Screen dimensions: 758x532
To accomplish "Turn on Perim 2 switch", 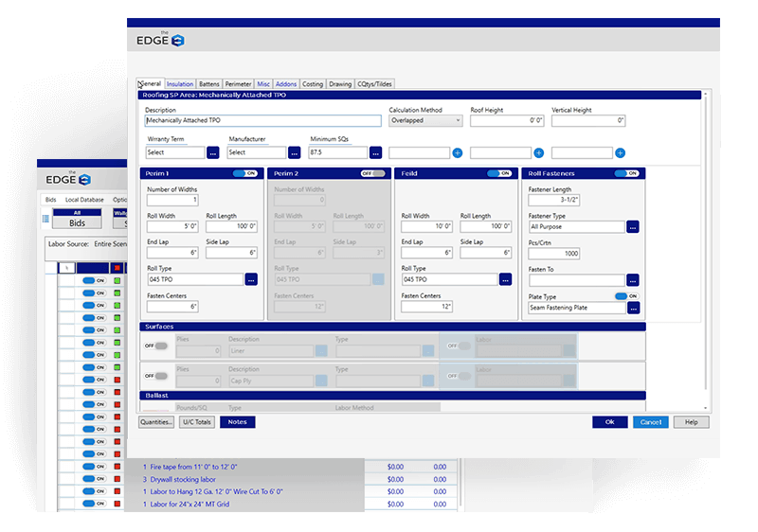I will (x=372, y=173).
